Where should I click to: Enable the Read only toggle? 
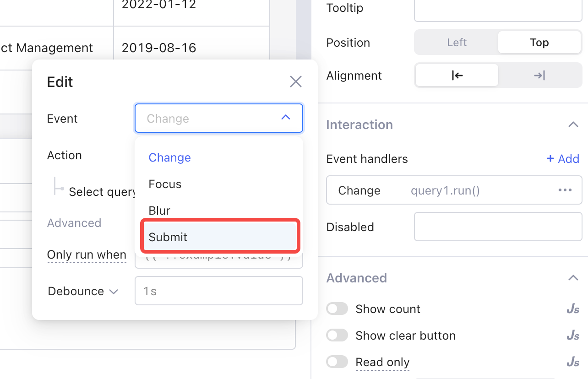(x=337, y=362)
